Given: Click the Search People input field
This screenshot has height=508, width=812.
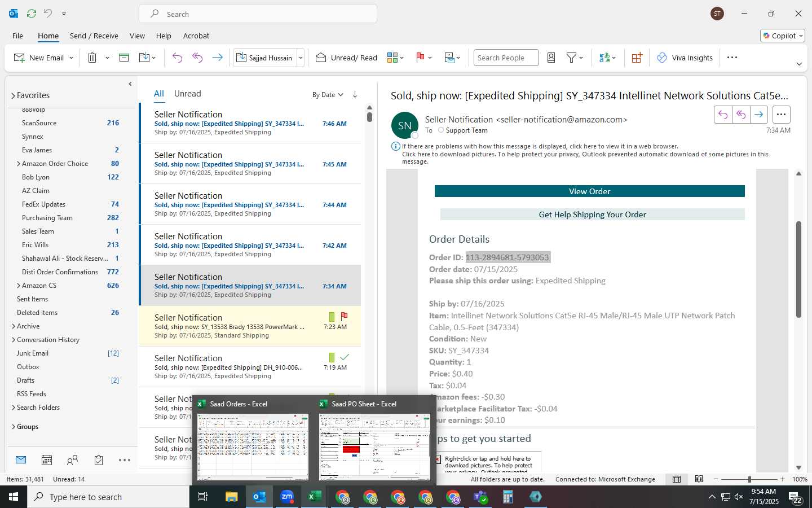Looking at the screenshot, I should 506,58.
